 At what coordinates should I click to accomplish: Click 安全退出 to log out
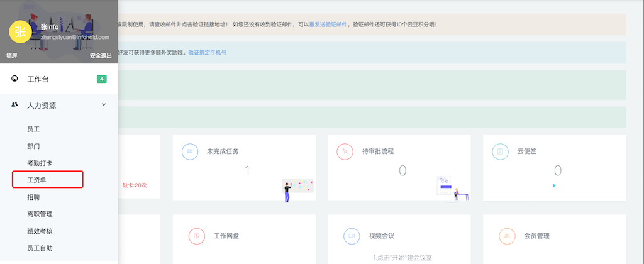point(101,56)
